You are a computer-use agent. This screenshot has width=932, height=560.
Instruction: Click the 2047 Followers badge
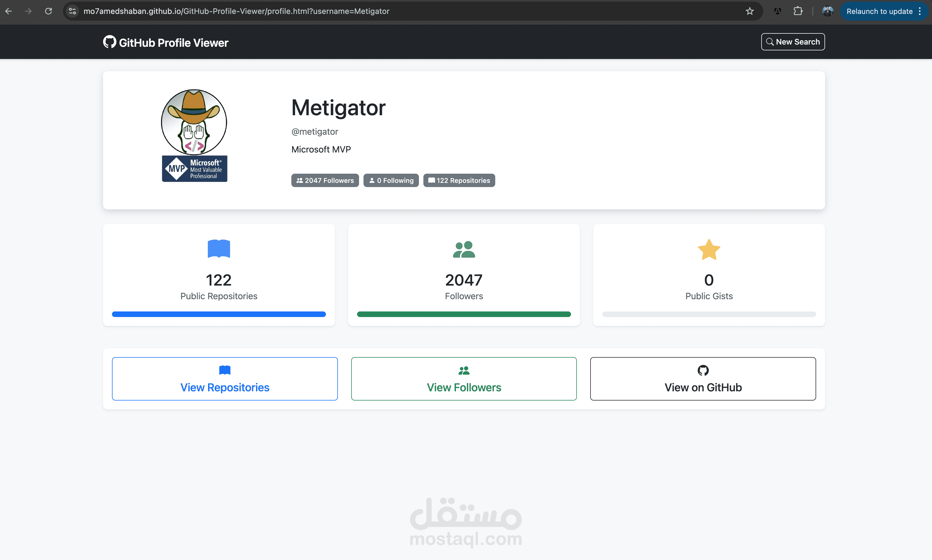[x=325, y=180]
